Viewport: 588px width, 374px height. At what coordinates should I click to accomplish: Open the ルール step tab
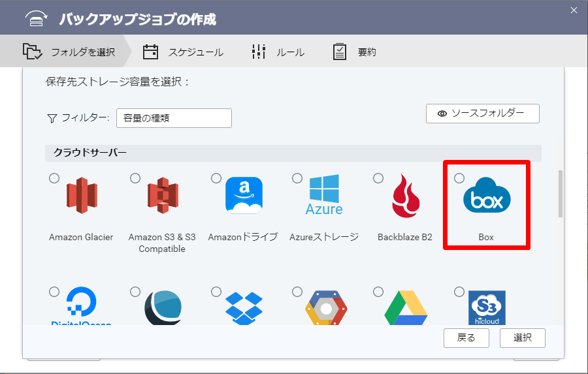click(278, 52)
